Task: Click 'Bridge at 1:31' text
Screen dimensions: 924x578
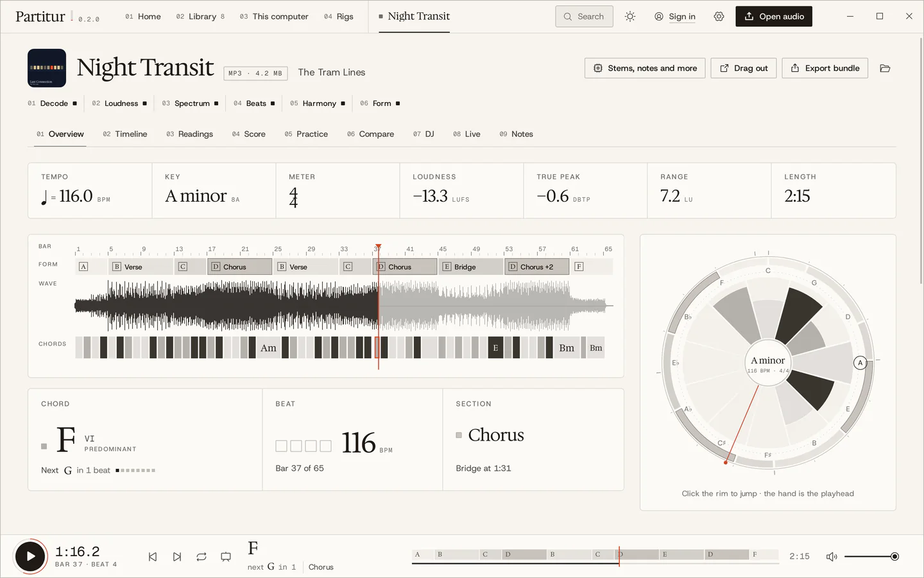Action: click(x=483, y=468)
